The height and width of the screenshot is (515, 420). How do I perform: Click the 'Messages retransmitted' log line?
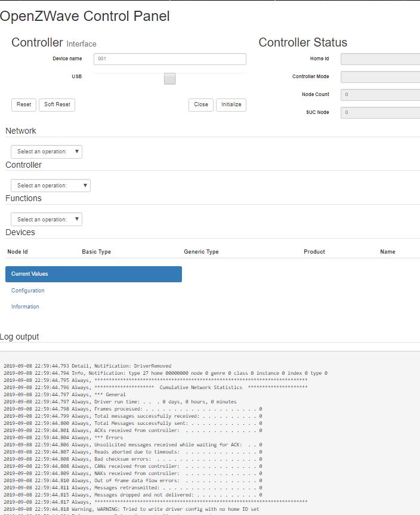133,488
